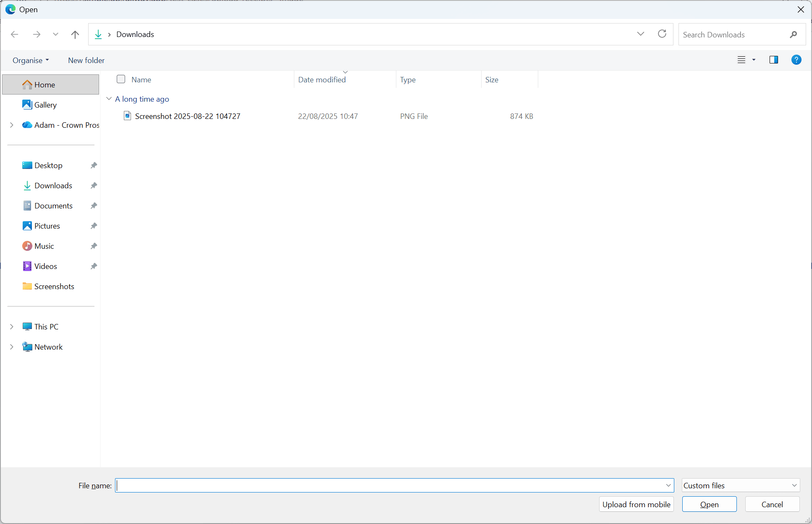Open Adam - Crown Pros OneDrive
The width and height of the screenshot is (812, 524).
60,125
